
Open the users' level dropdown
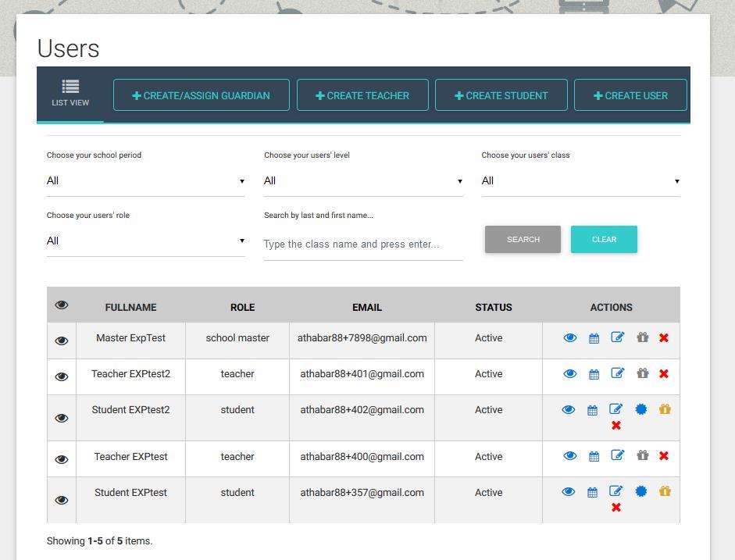pos(363,181)
